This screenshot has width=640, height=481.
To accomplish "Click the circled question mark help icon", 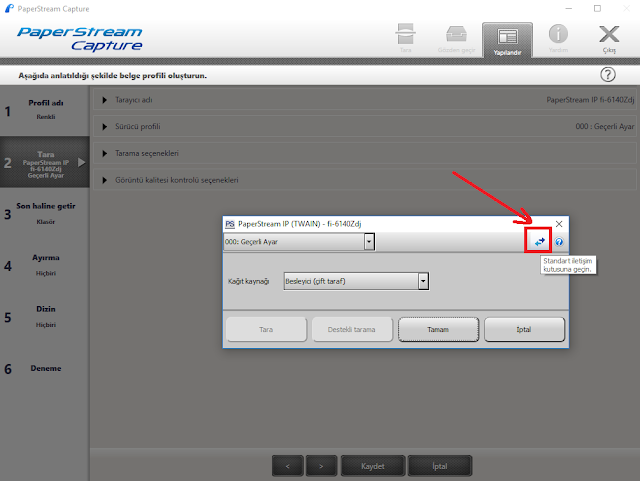I will click(608, 75).
